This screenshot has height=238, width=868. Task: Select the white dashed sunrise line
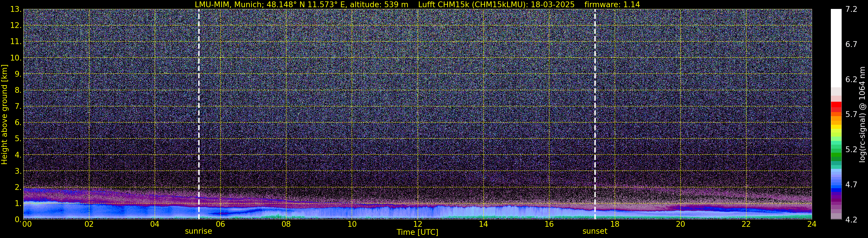coord(199,114)
